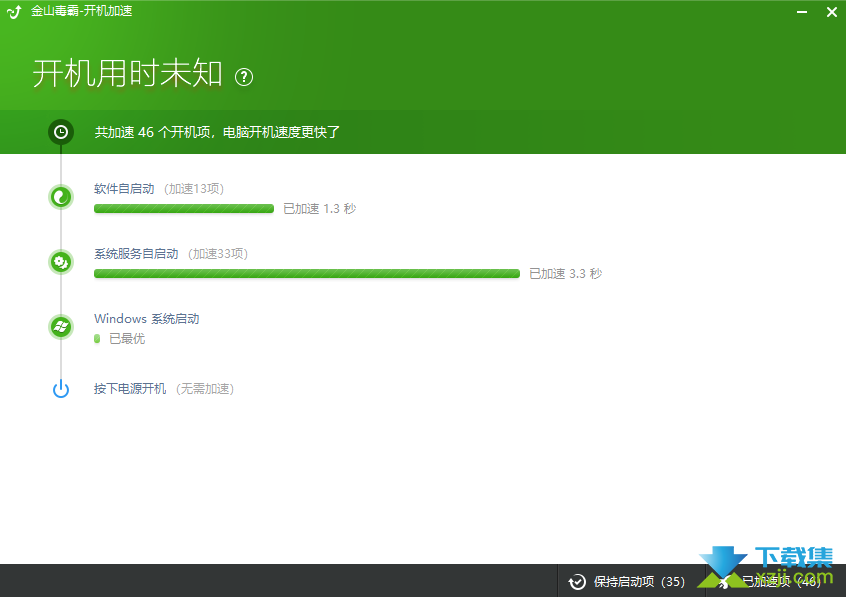
Task: Click the 软件自启动 progress bar
Action: [x=184, y=209]
